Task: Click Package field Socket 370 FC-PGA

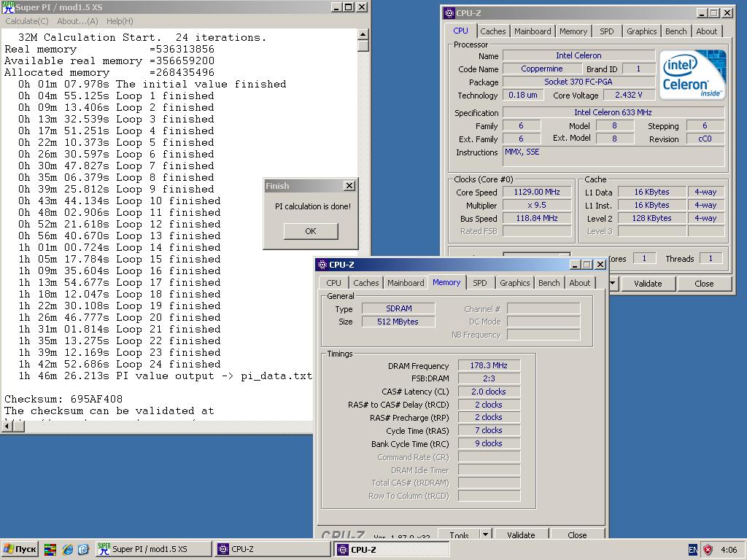Action: click(x=578, y=82)
